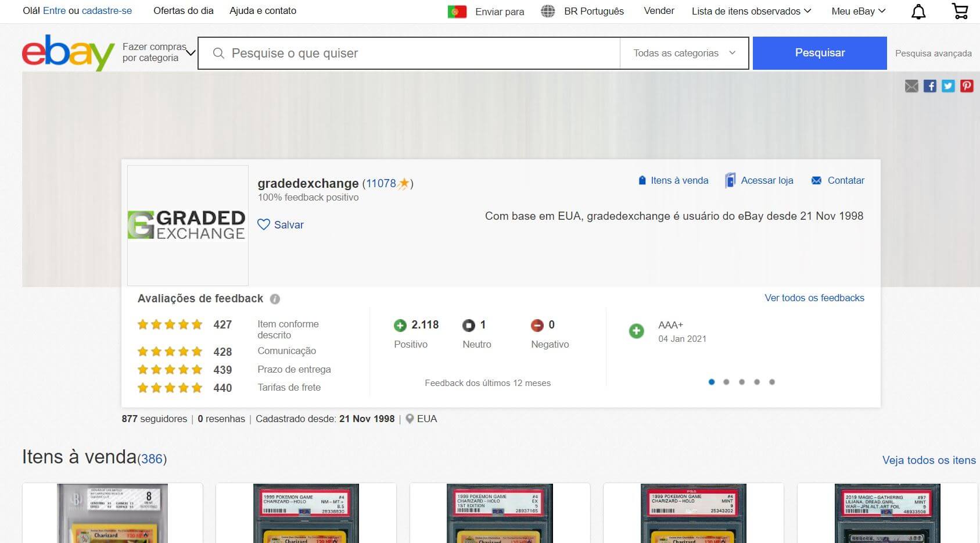Open Ver todos os feedbacks
This screenshot has height=543, width=980.
point(814,298)
